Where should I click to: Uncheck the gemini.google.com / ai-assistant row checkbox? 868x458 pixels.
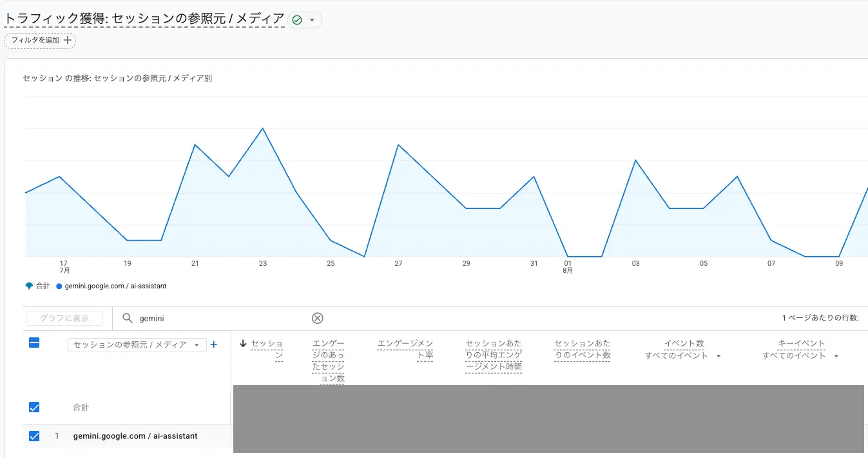click(x=34, y=436)
